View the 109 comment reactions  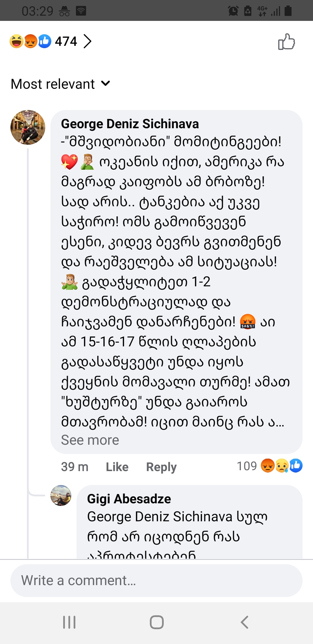[270, 466]
